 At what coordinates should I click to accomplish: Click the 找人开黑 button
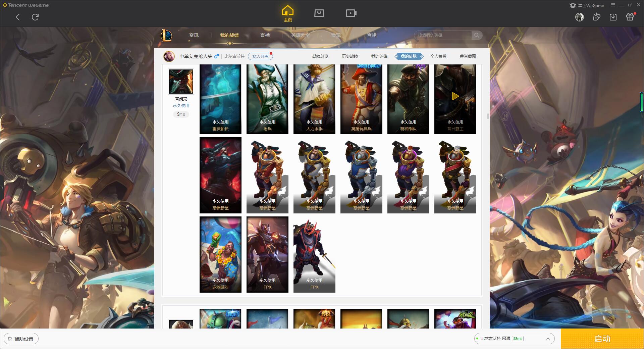click(x=260, y=56)
